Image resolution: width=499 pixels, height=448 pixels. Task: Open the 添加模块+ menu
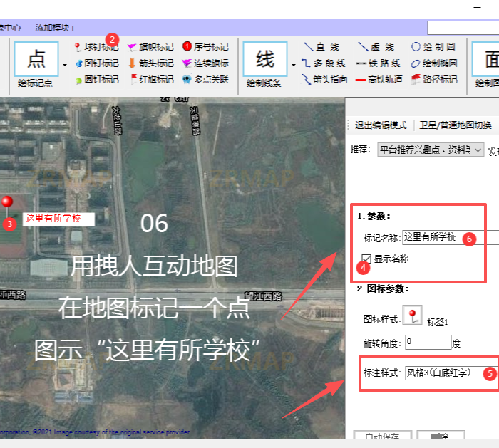click(x=55, y=28)
